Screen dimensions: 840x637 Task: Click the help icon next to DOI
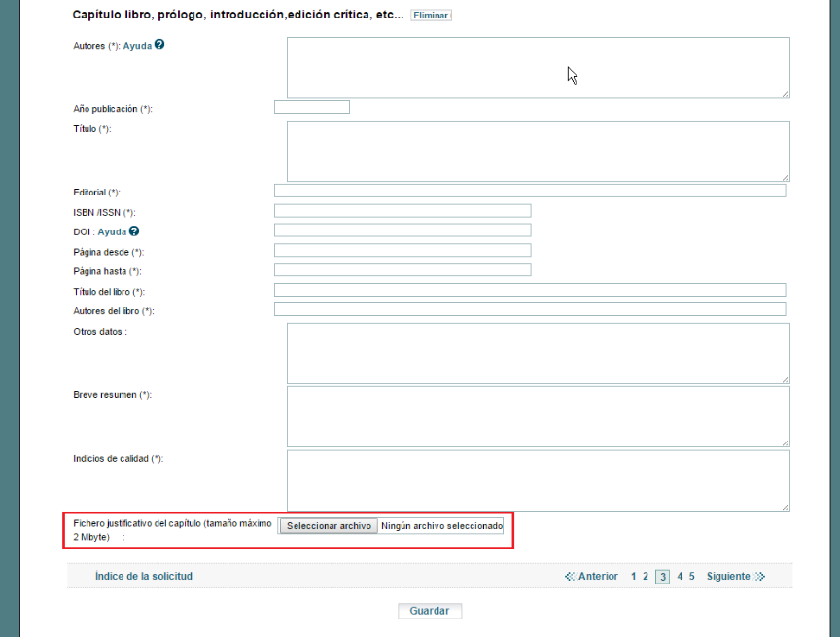coord(134,231)
